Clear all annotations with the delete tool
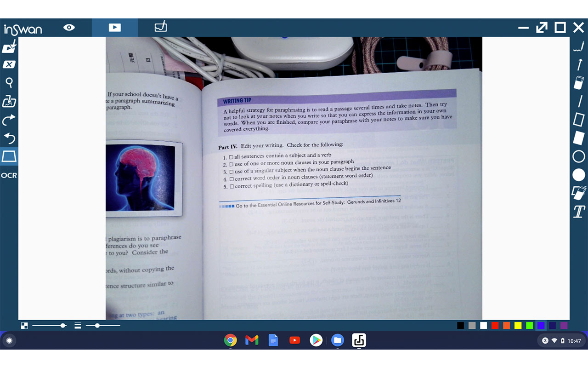Image resolution: width=588 pixels, height=368 pixels. 9,64
